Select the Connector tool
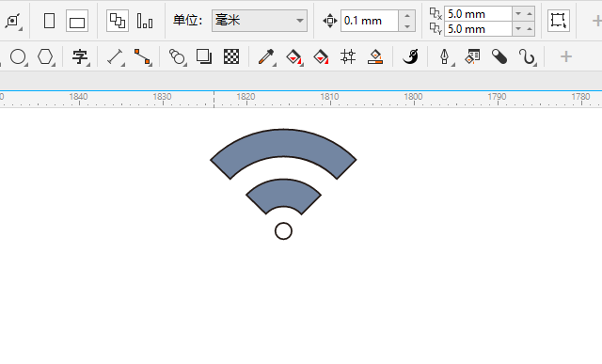602x364 pixels. (x=142, y=57)
